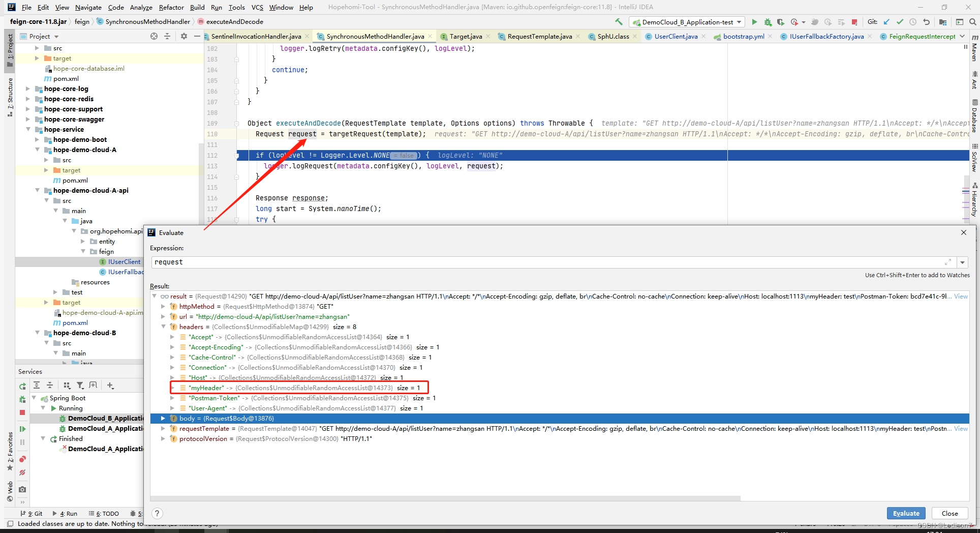Screen dimensions: 980x533
Task: Open the Refactor menu
Action: coord(171,7)
